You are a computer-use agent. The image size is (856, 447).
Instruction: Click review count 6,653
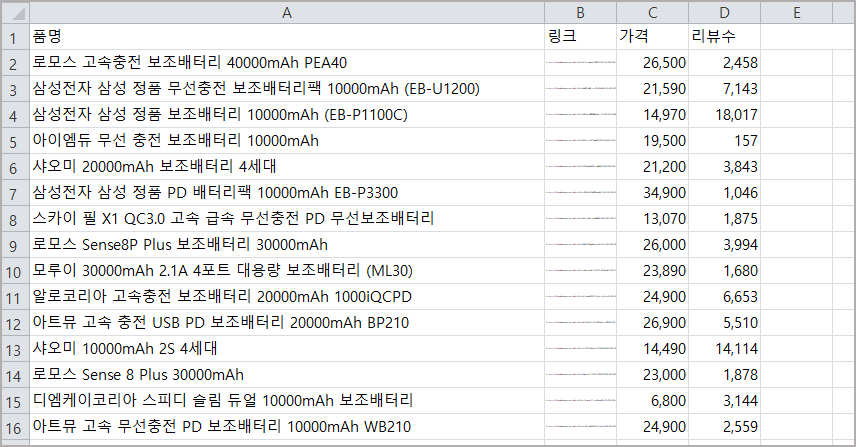coord(724,297)
